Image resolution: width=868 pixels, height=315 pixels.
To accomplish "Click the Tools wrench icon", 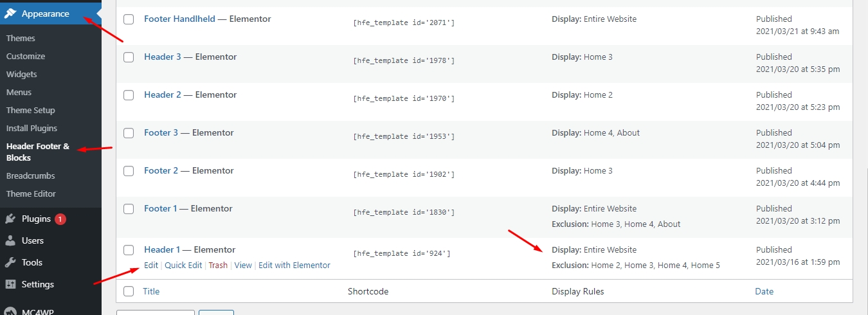I will tap(11, 262).
